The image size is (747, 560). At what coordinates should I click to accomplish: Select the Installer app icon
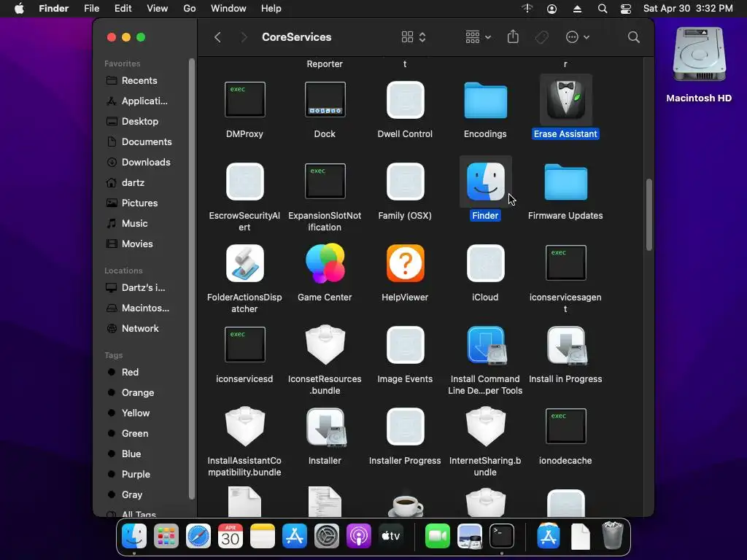tap(326, 427)
